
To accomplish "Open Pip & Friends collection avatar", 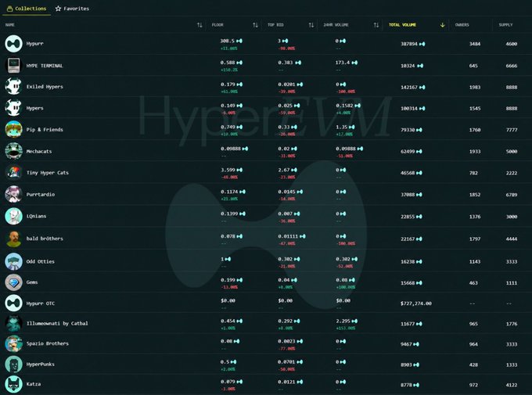I will pyautogui.click(x=13, y=129).
